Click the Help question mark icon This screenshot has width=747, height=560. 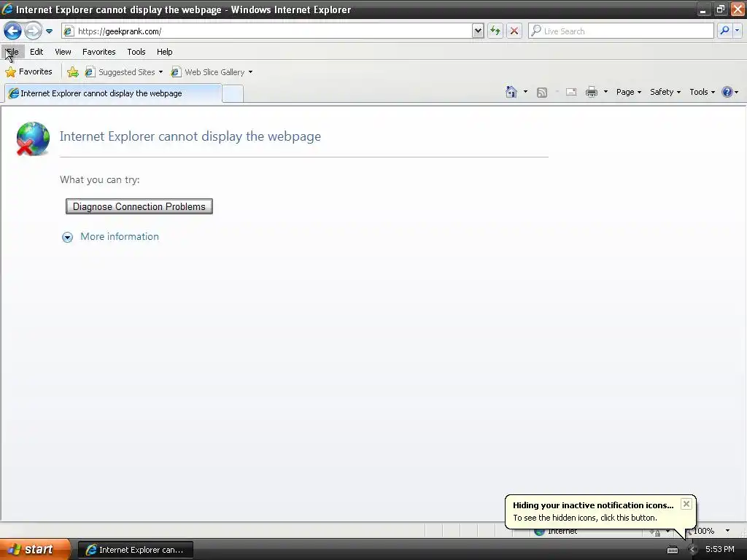click(x=727, y=92)
